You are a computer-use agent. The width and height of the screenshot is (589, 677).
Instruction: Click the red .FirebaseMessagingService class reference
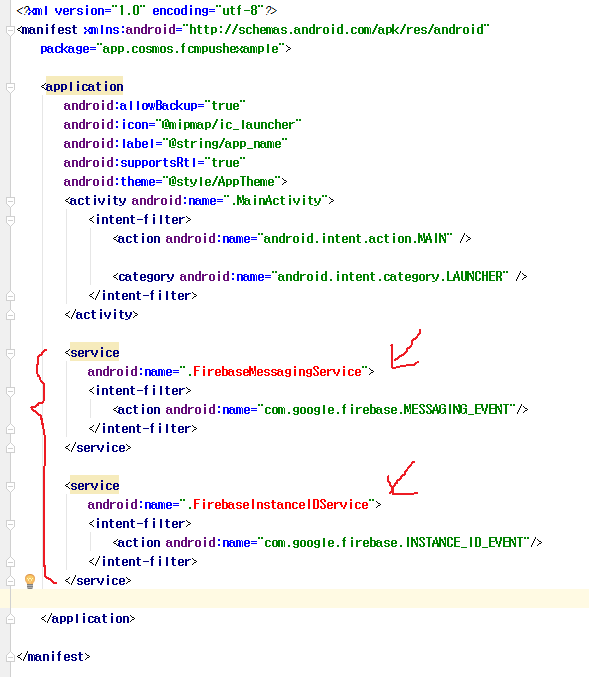click(x=274, y=372)
